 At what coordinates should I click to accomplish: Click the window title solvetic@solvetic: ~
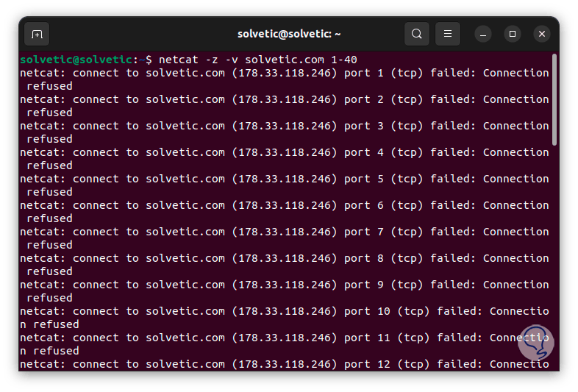tap(289, 34)
